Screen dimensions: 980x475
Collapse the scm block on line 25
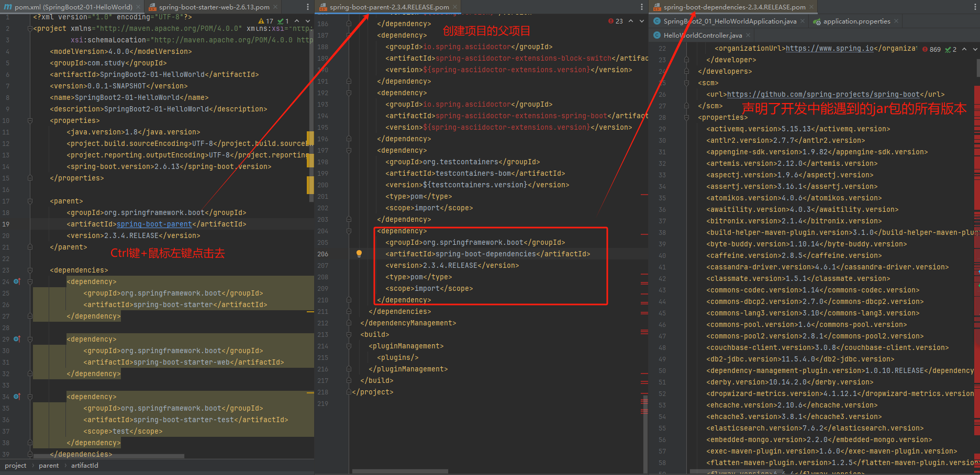pyautogui.click(x=686, y=83)
